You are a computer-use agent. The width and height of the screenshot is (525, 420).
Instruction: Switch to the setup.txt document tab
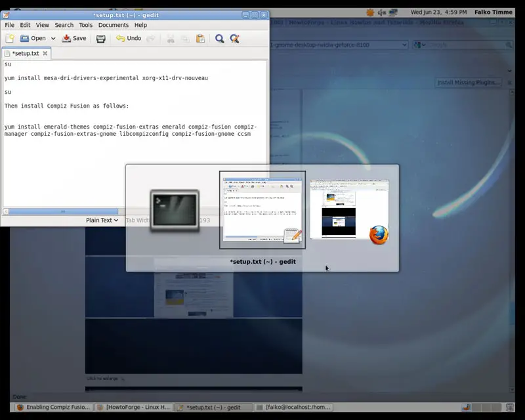pos(25,53)
